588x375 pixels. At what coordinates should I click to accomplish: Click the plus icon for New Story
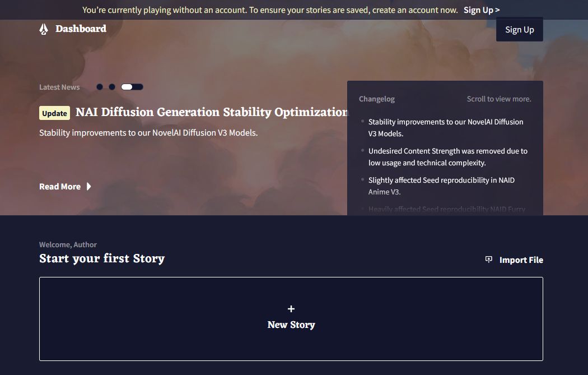tap(291, 309)
